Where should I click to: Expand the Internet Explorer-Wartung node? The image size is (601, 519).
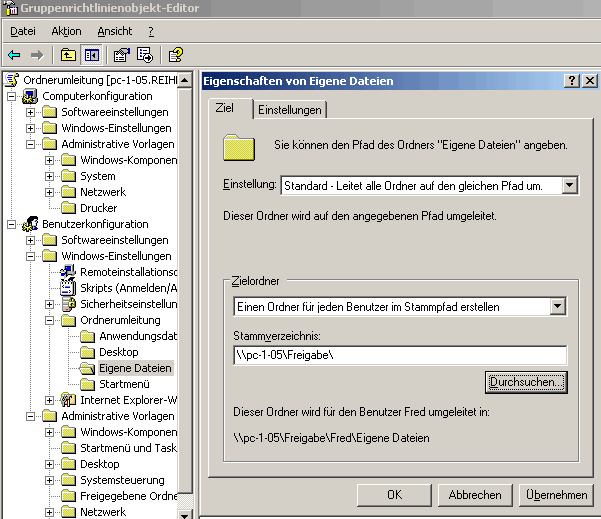pyautogui.click(x=49, y=400)
